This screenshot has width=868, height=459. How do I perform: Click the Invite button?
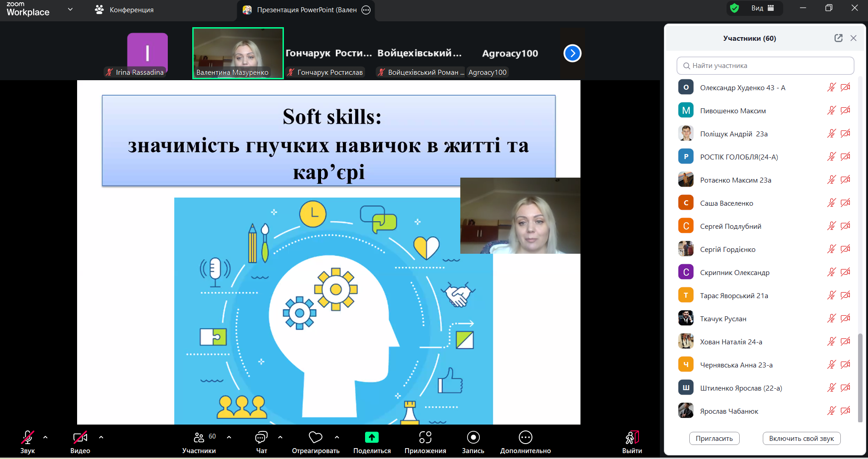[x=714, y=438]
